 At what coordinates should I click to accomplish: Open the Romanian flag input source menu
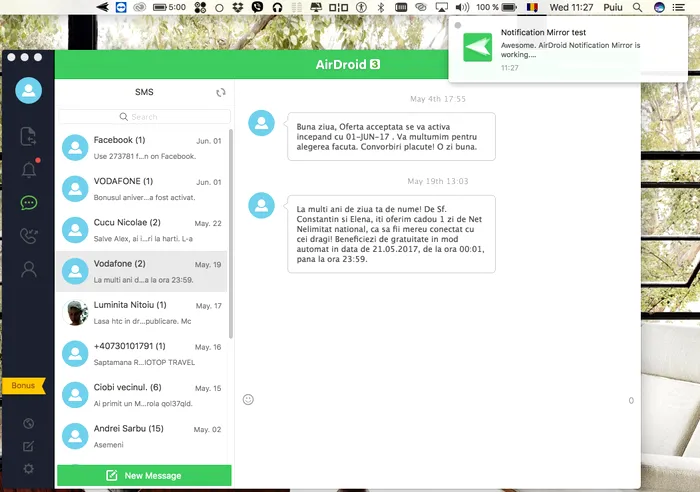click(x=532, y=7)
